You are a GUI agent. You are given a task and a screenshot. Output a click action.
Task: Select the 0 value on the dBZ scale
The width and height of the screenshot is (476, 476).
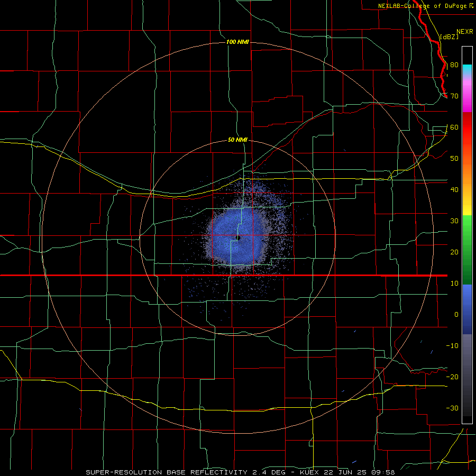[x=456, y=315]
